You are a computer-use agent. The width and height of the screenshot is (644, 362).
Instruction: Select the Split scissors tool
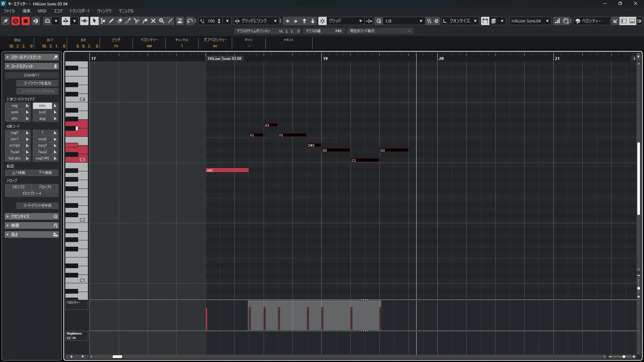137,21
